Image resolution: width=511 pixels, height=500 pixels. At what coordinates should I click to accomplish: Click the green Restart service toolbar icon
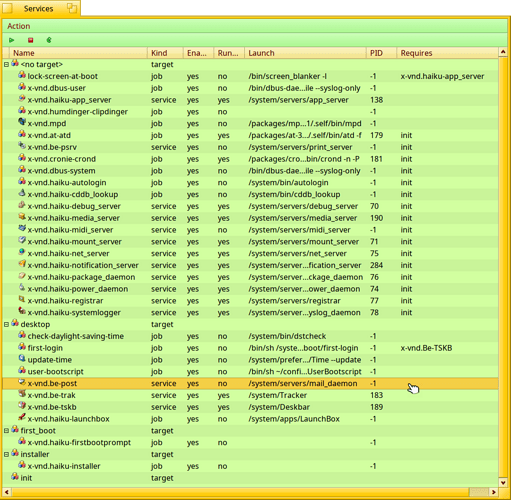tap(49, 40)
